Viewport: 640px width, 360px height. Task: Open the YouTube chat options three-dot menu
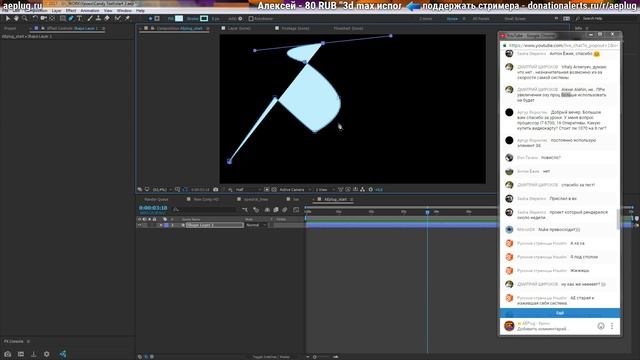click(x=612, y=326)
